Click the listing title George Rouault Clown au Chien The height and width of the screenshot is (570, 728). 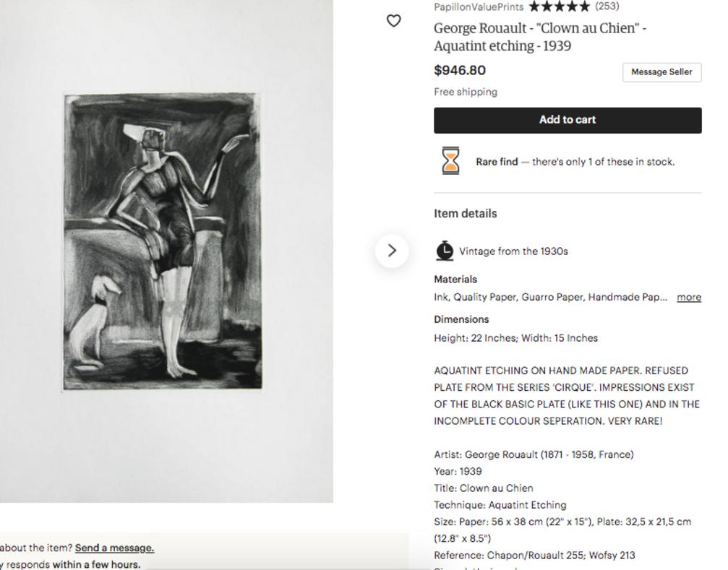pyautogui.click(x=540, y=37)
